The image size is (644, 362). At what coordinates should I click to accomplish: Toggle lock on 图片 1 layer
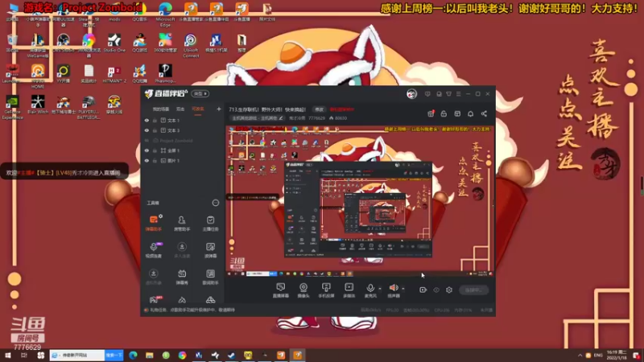155,161
